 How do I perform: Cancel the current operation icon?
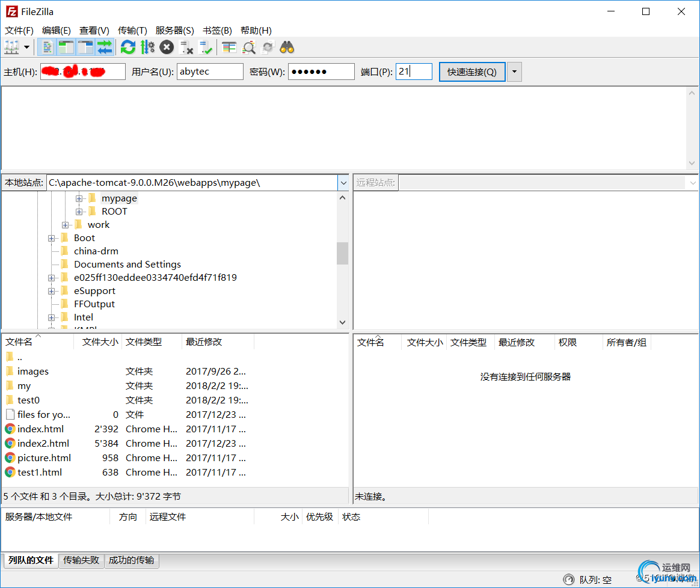click(167, 47)
